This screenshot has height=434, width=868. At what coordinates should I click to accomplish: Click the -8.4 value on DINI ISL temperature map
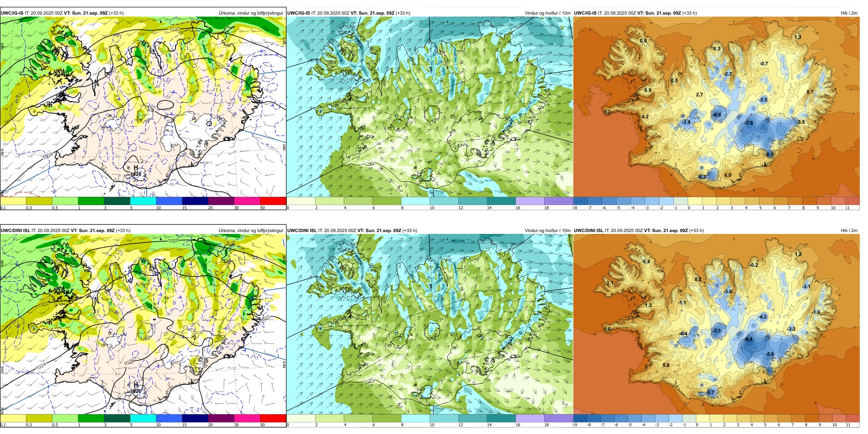pyautogui.click(x=748, y=340)
